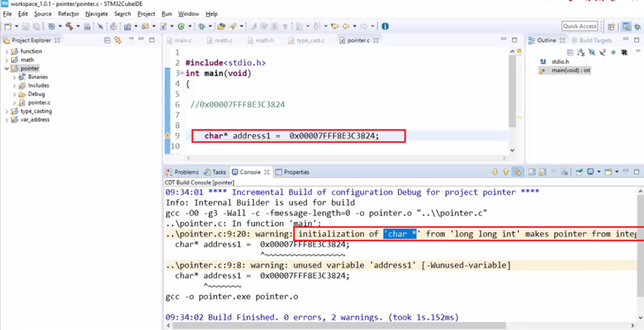Click the Information Center blue 'i' icon
The width and height of the screenshot is (644, 330).
[385, 26]
